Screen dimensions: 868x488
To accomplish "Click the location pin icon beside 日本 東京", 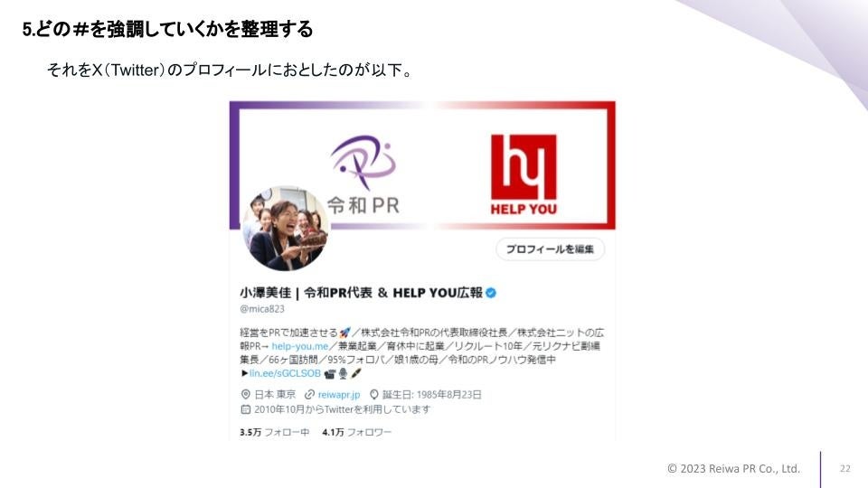I will tap(246, 395).
